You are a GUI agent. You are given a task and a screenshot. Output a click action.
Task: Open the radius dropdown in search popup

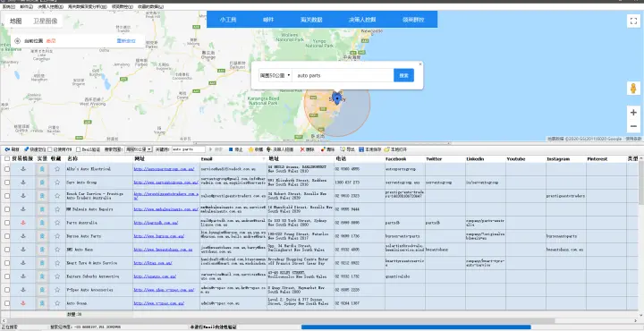pos(275,75)
